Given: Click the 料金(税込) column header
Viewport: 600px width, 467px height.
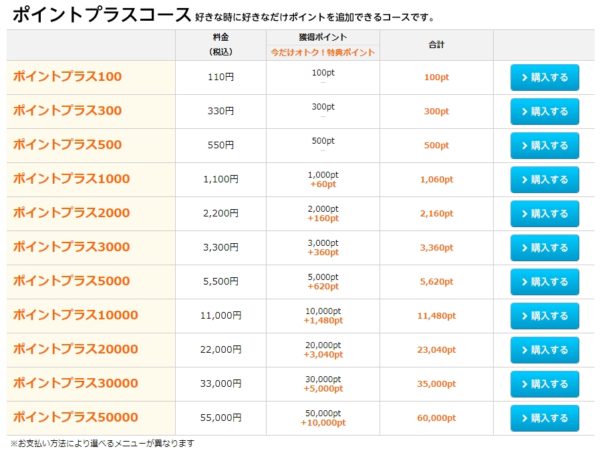Looking at the screenshot, I should click(x=221, y=43).
